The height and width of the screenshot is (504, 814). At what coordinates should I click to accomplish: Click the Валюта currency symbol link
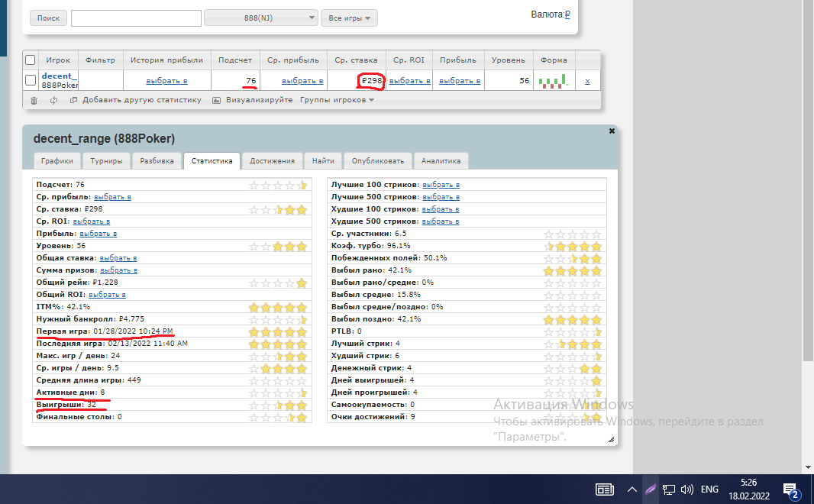(x=567, y=15)
